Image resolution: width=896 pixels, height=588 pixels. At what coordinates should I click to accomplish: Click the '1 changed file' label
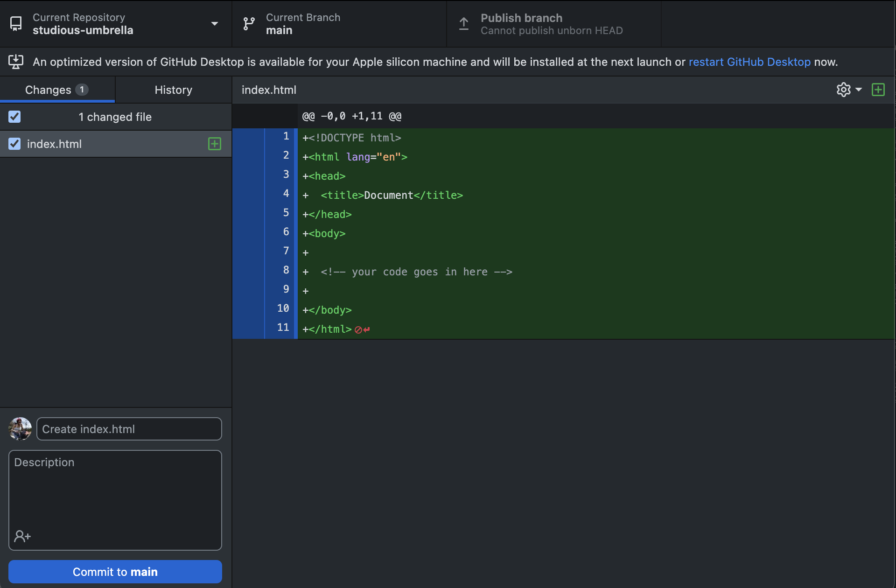point(115,117)
